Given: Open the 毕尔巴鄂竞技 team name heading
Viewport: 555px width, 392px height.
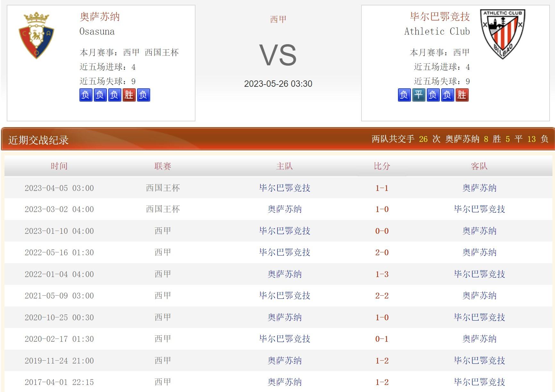Looking at the screenshot, I should pyautogui.click(x=440, y=17).
